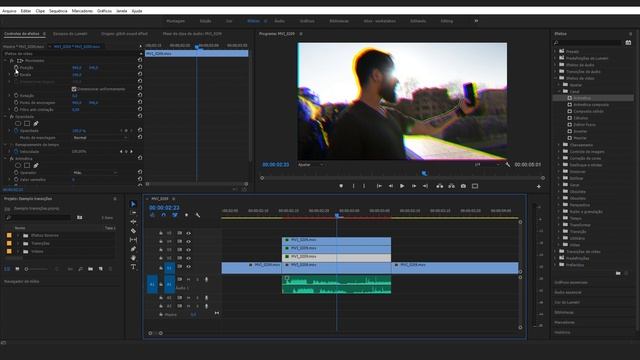Open the Ajustar zoom dropdown in Program monitor
Image resolution: width=640 pixels, height=360 pixels.
pyautogui.click(x=311, y=164)
